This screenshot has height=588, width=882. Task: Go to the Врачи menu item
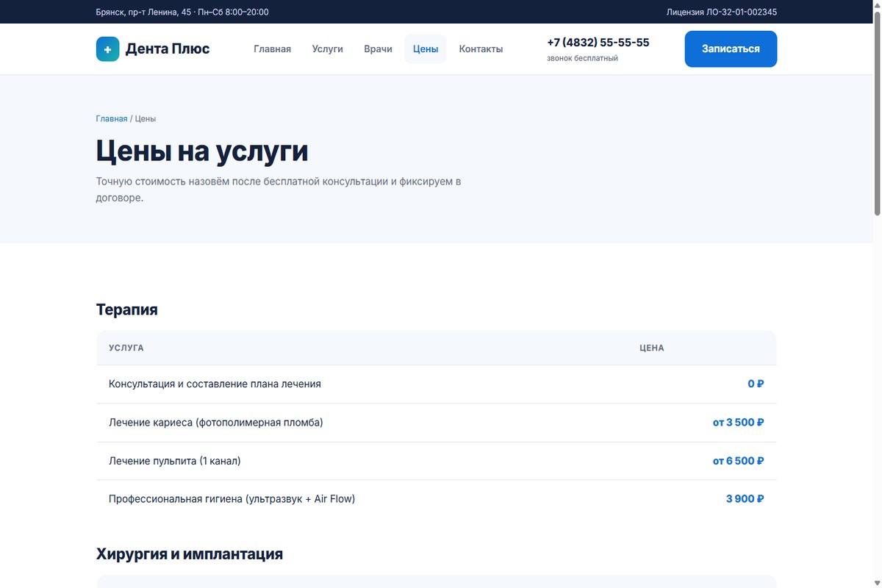[378, 49]
